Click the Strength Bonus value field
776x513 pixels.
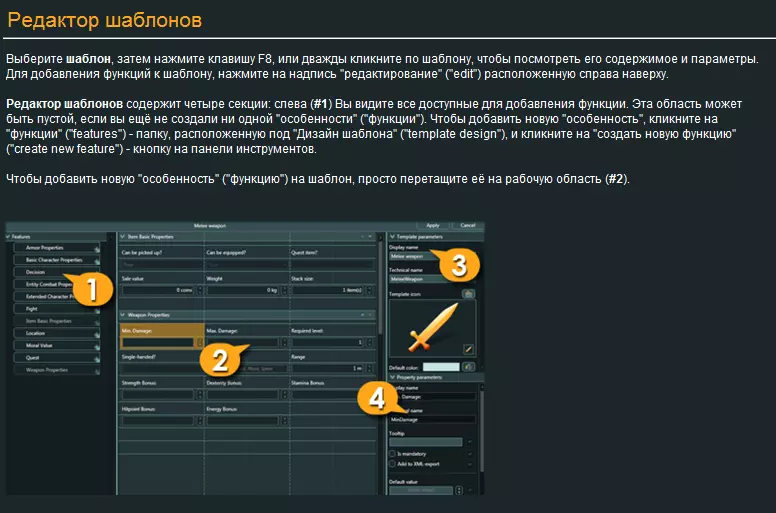(x=158, y=394)
